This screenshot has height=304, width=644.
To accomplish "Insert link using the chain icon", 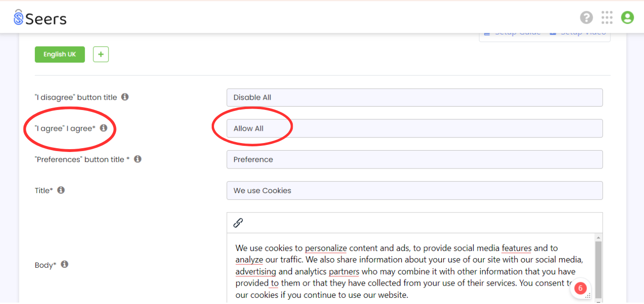I will [238, 223].
